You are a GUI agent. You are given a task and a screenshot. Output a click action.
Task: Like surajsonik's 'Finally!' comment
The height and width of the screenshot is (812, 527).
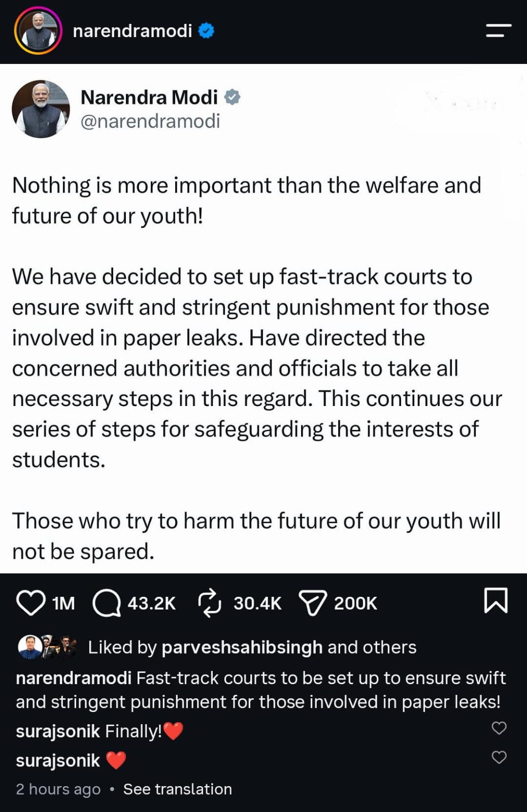(x=499, y=728)
